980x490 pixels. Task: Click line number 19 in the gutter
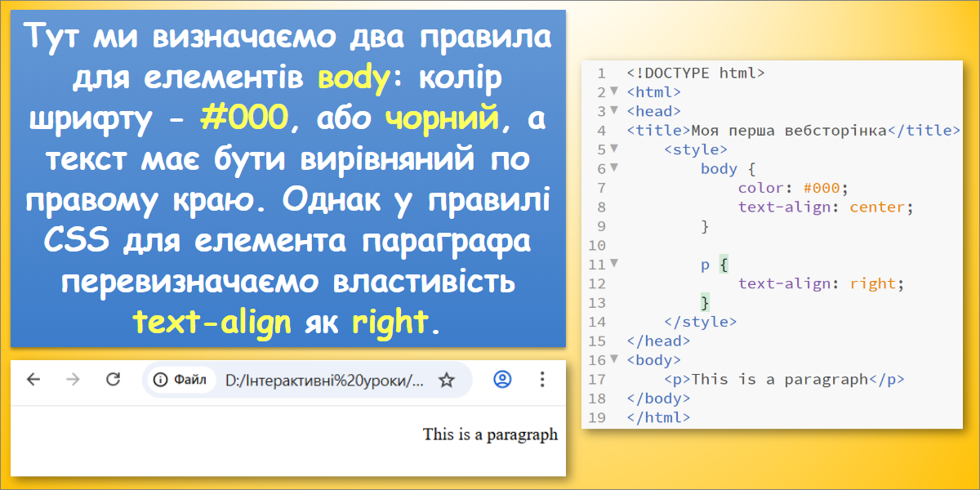(x=596, y=417)
